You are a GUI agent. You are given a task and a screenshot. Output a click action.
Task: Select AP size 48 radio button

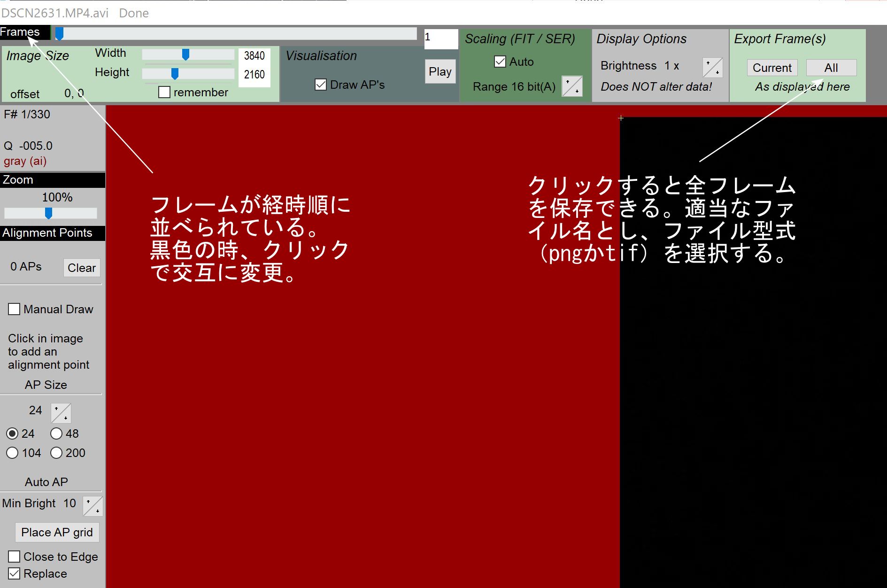56,433
